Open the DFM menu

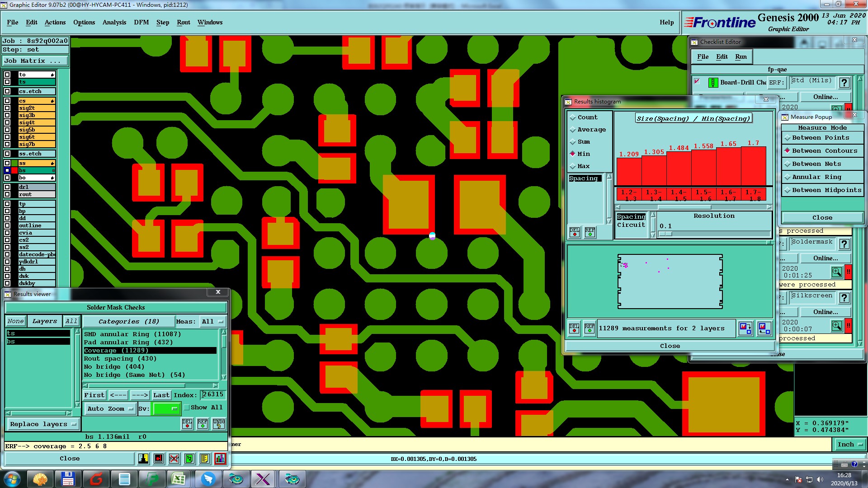click(141, 22)
